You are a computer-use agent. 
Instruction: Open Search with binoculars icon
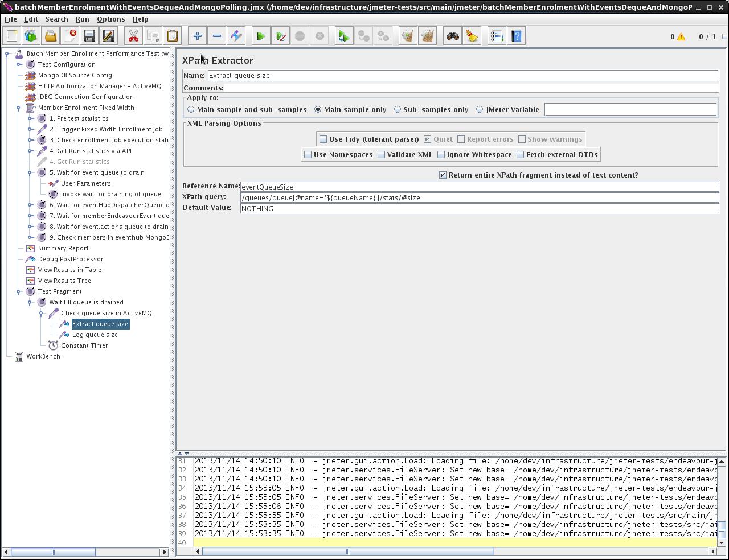(x=453, y=36)
